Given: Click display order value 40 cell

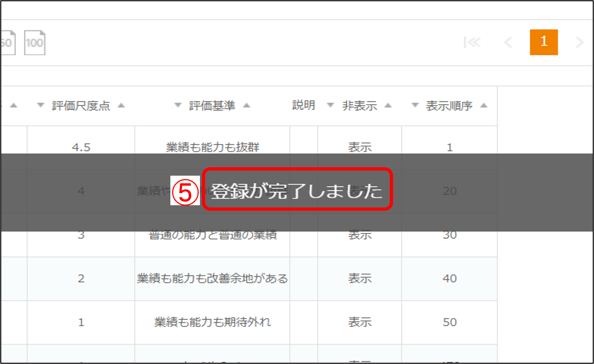Looking at the screenshot, I should tap(449, 279).
